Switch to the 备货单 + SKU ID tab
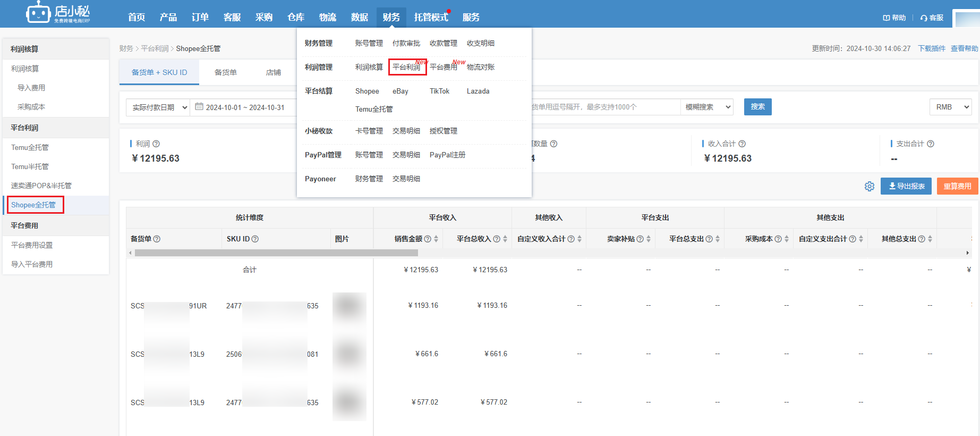 coord(159,72)
